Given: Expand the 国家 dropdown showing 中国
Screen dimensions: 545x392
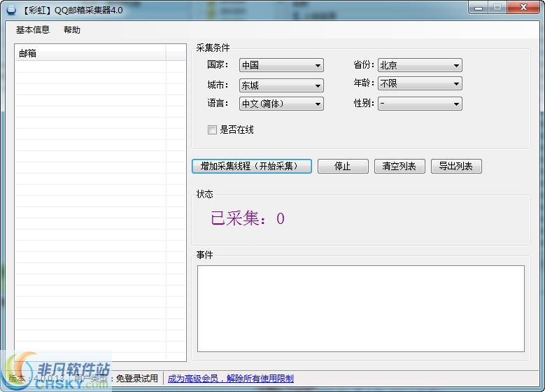Looking at the screenshot, I should 281,65.
